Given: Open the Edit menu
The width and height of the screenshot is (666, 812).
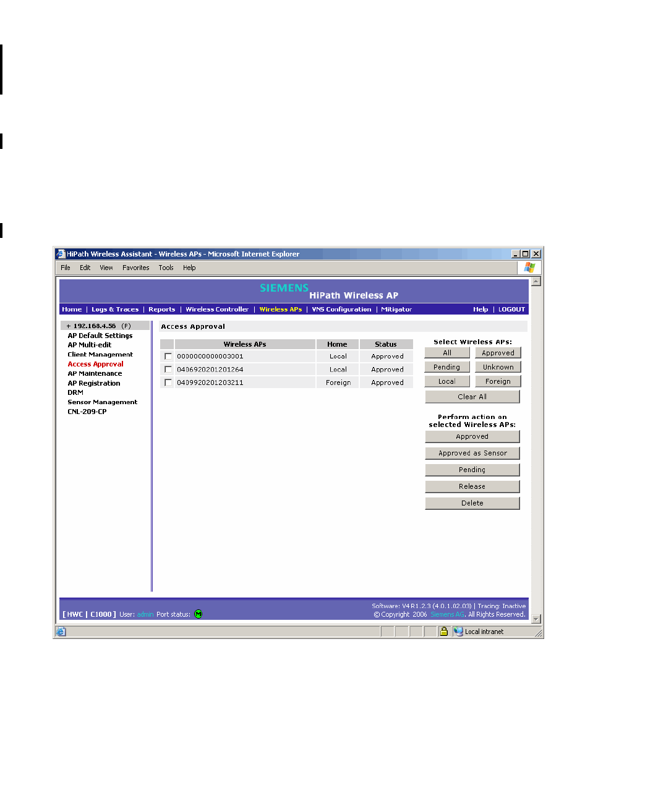Looking at the screenshot, I should [85, 268].
